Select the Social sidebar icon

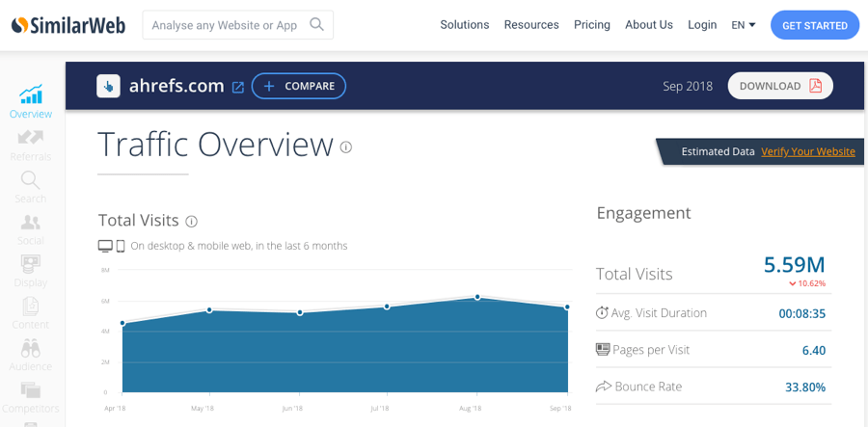click(x=31, y=224)
